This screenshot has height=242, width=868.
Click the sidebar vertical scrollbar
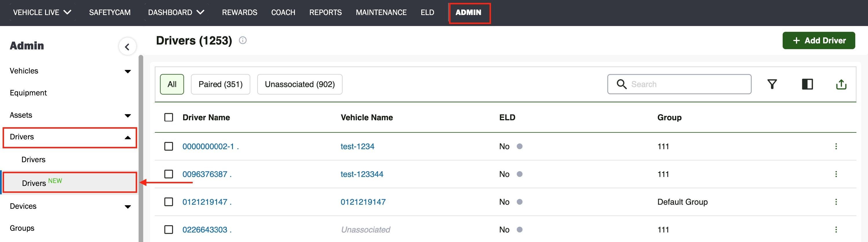[x=141, y=148]
